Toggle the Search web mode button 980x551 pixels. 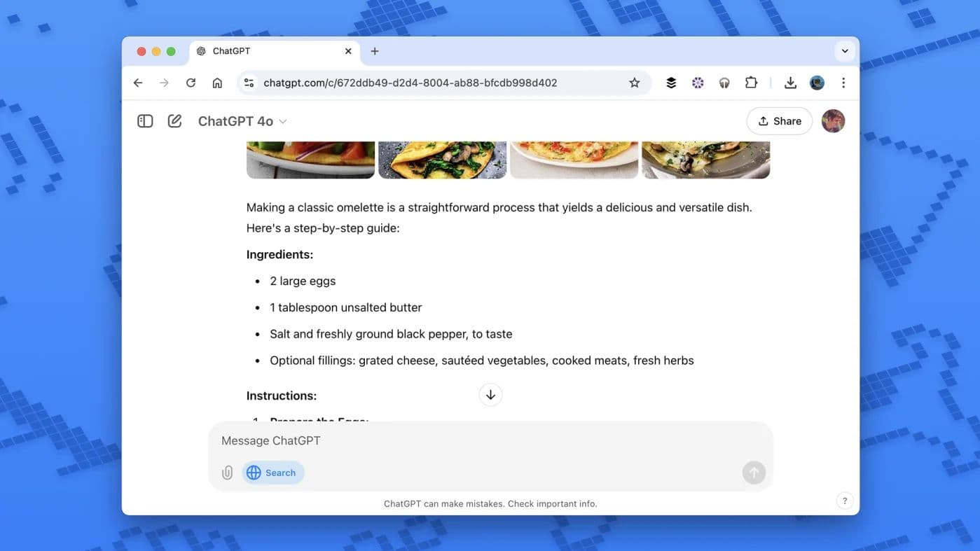(272, 473)
